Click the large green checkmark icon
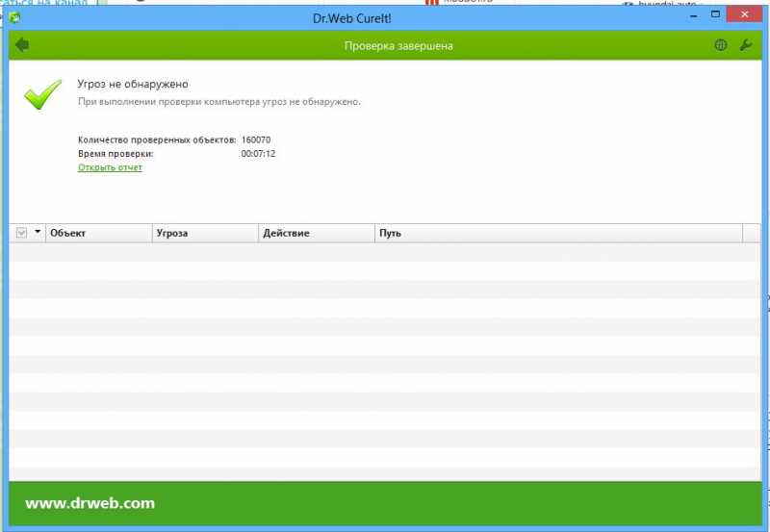Screen dimensions: 770x532 coord(43,94)
